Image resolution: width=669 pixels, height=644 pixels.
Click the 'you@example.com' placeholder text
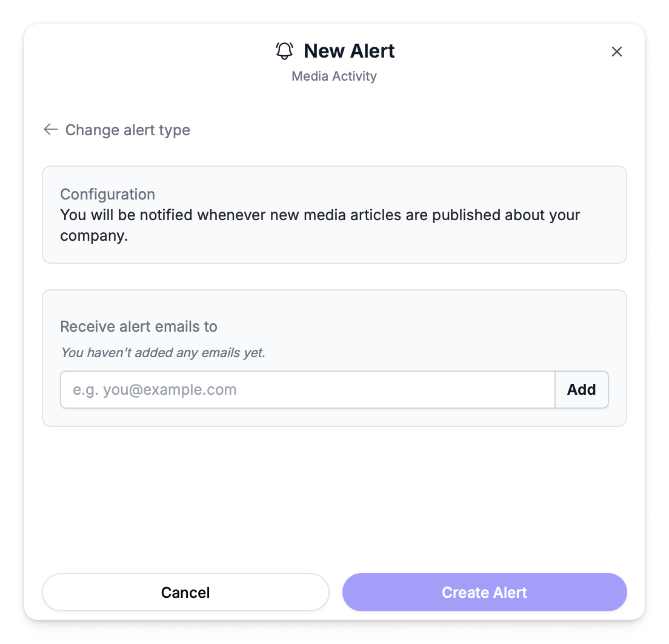click(x=170, y=389)
